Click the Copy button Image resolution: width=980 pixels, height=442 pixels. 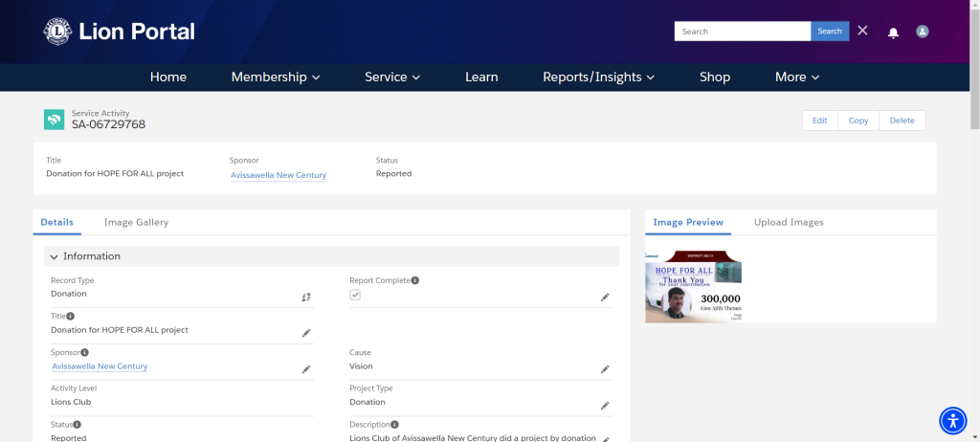click(x=858, y=121)
